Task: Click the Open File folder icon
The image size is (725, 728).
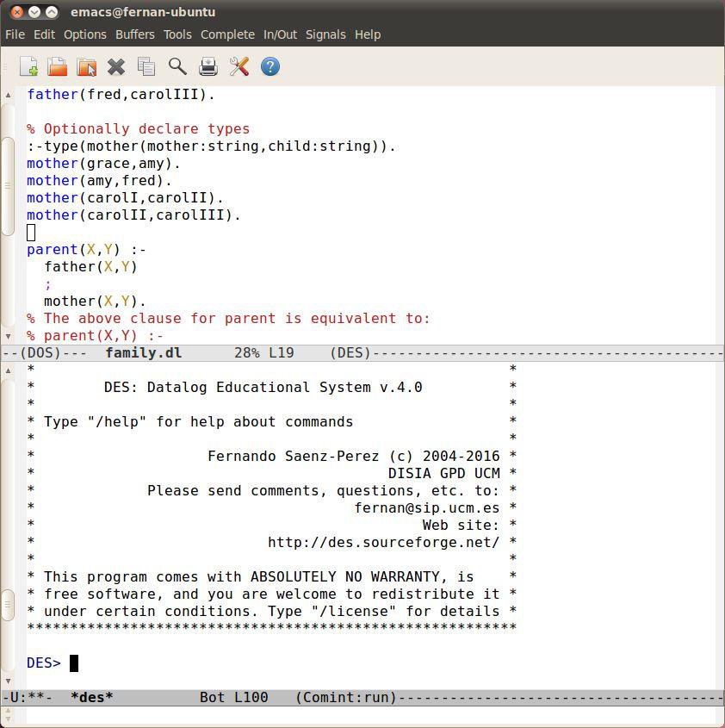Action: [x=58, y=66]
